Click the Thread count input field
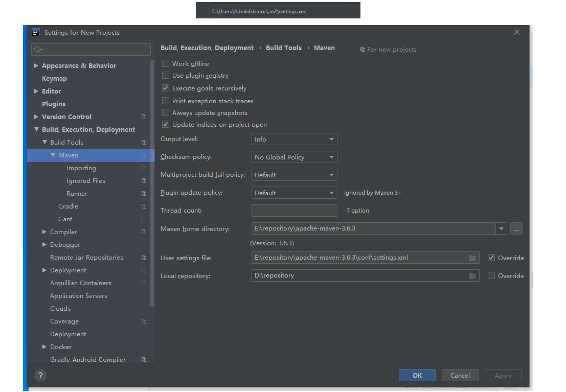Screen dimensions: 566x392 [294, 211]
